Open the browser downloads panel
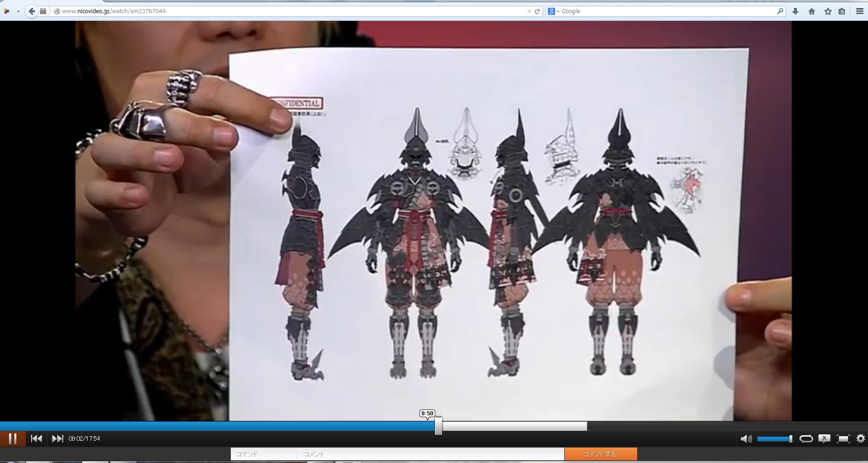 795,11
